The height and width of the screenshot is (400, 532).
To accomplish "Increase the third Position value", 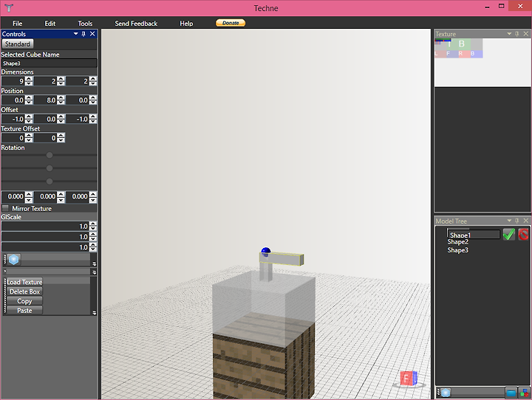I will 93,98.
